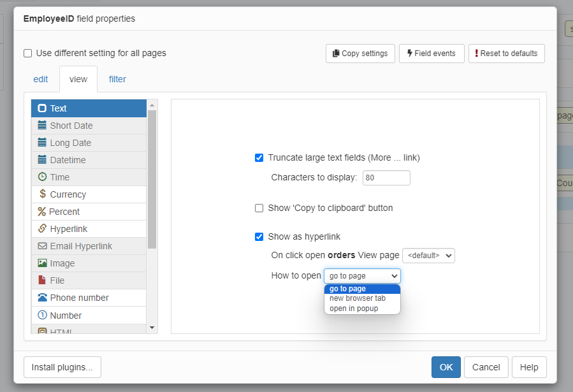The width and height of the screenshot is (573, 392).
Task: Pick the Email Hyperlink envelope icon
Action: tap(42, 246)
